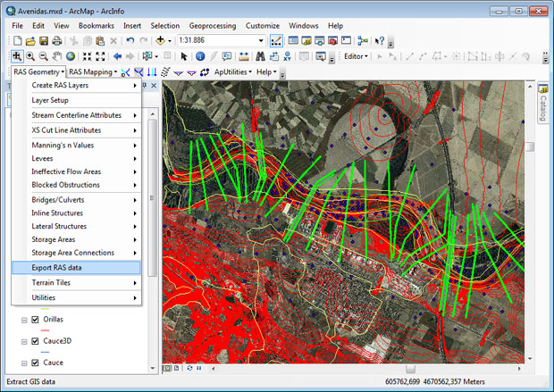Open the HEC-GeoRAS Help dropdown
Screen dimensions: 554x392
click(x=266, y=72)
